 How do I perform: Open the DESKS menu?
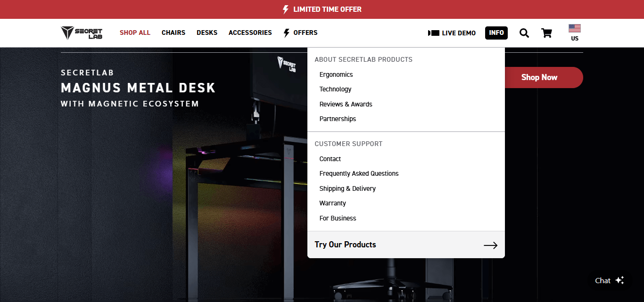click(207, 33)
